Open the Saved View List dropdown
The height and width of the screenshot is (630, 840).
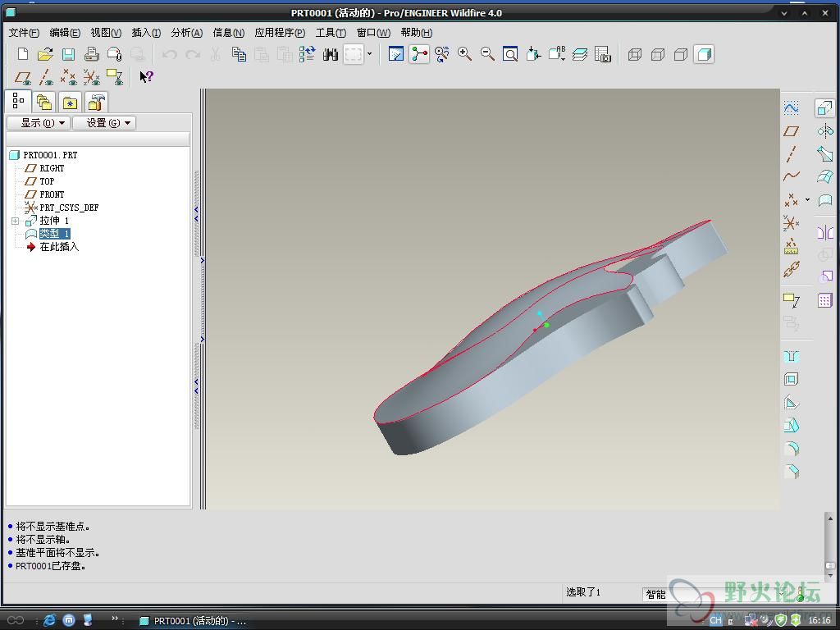coord(557,54)
